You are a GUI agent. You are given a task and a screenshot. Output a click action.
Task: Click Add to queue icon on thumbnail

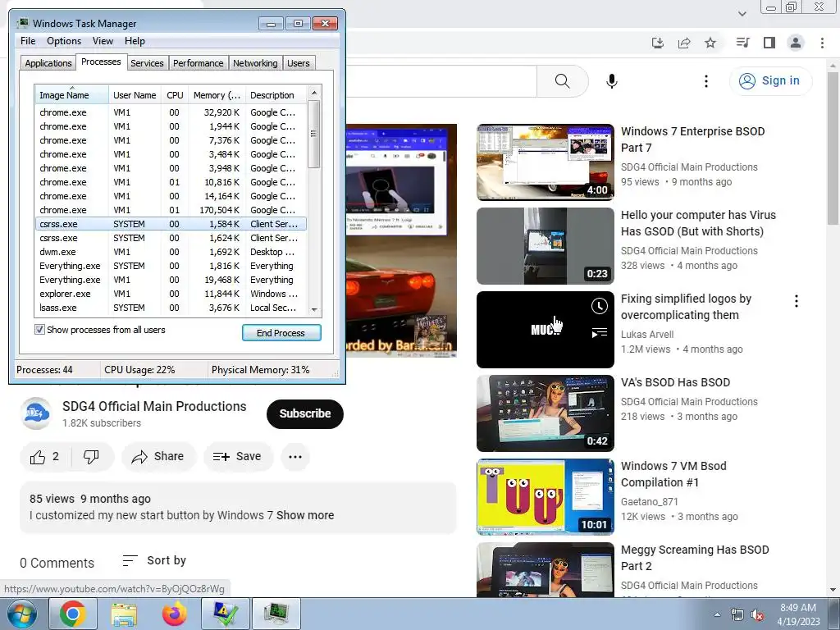599,333
